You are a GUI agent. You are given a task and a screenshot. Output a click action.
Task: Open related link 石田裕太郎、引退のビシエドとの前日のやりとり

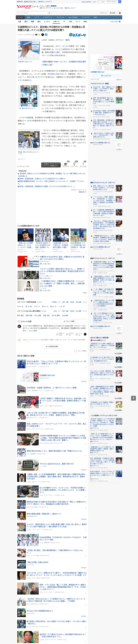[x=41, y=179]
